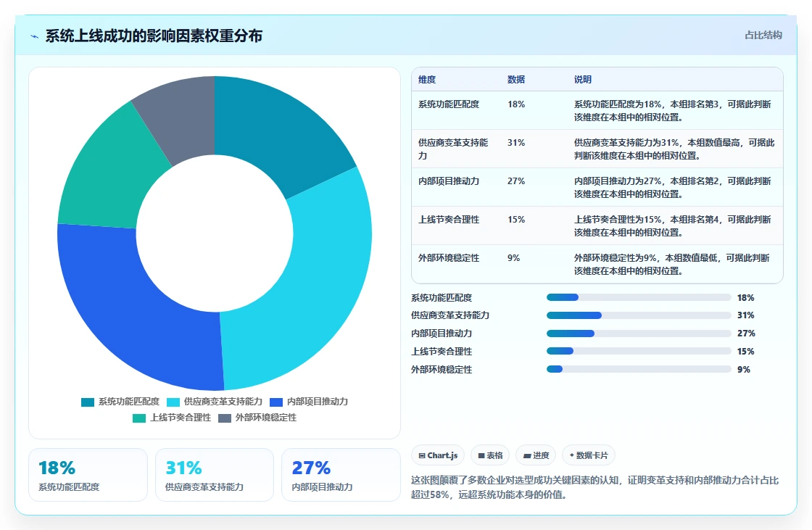Select the 表格 tag

pyautogui.click(x=490, y=455)
